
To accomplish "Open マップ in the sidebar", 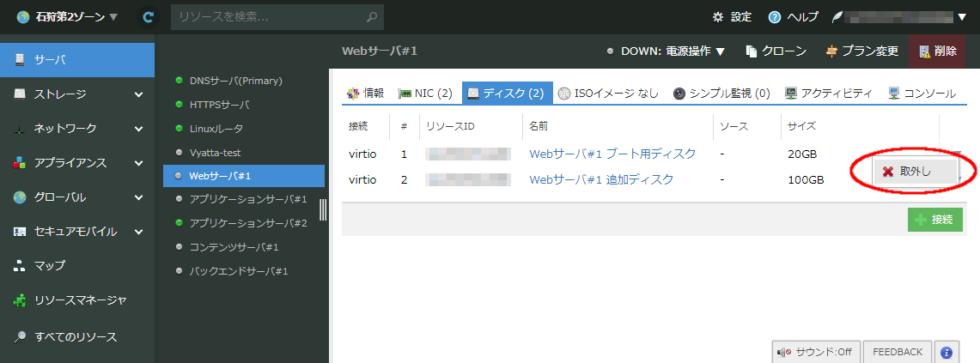I will (50, 265).
